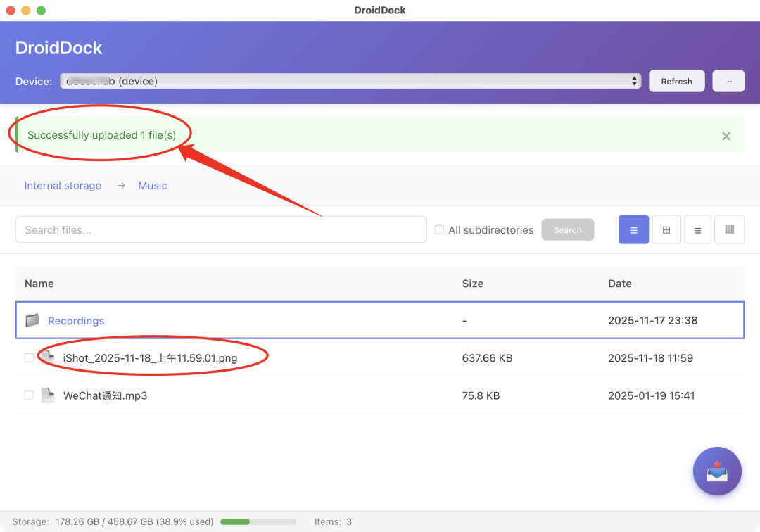The height and width of the screenshot is (532, 760).
Task: Click the Items: 3 status entry
Action: click(333, 522)
